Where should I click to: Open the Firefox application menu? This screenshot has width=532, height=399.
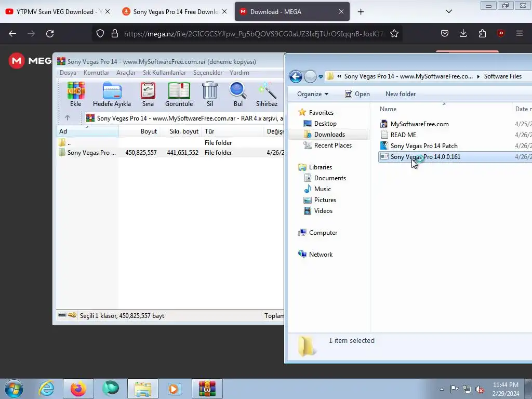(519, 33)
